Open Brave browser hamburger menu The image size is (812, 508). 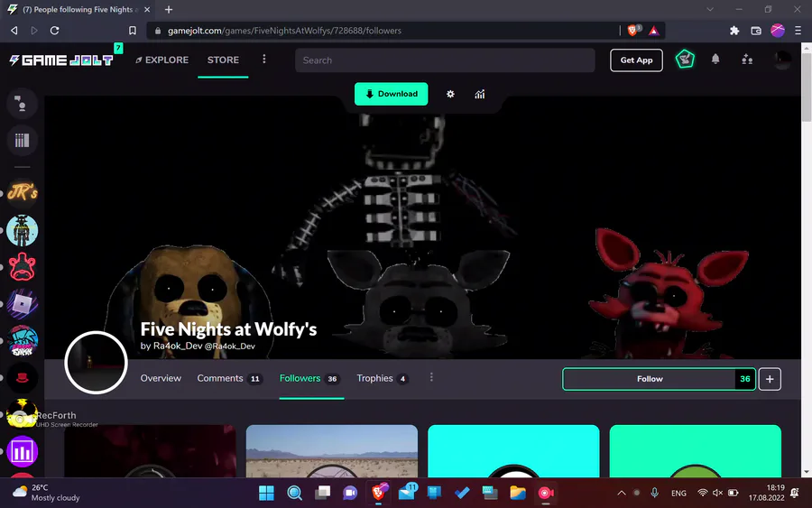click(798, 31)
